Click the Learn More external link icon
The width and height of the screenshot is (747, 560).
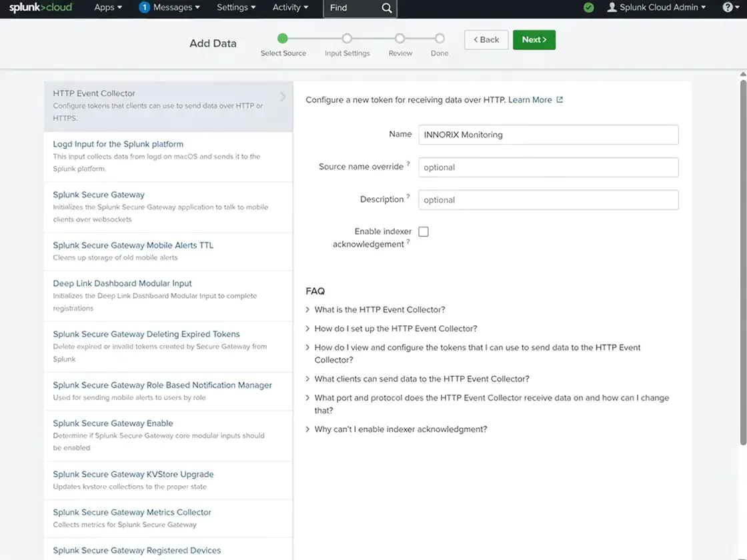tap(560, 99)
